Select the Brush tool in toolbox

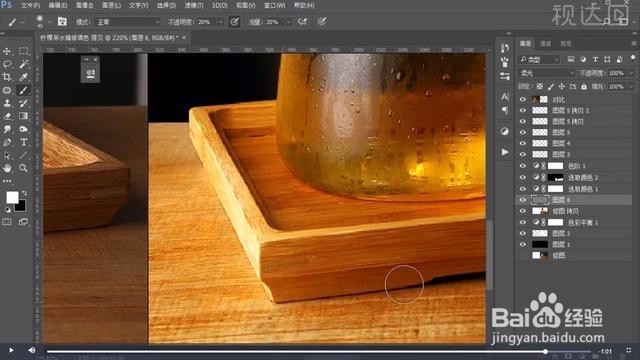point(23,90)
